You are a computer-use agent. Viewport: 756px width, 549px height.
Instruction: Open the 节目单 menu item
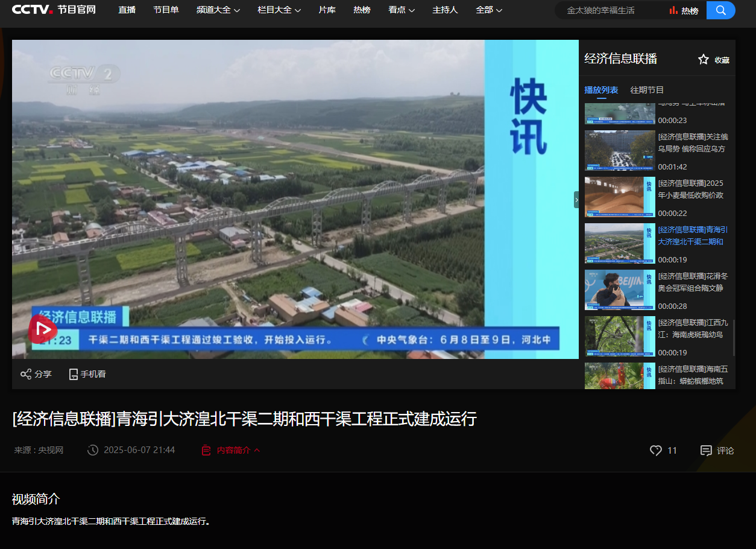[x=166, y=10]
